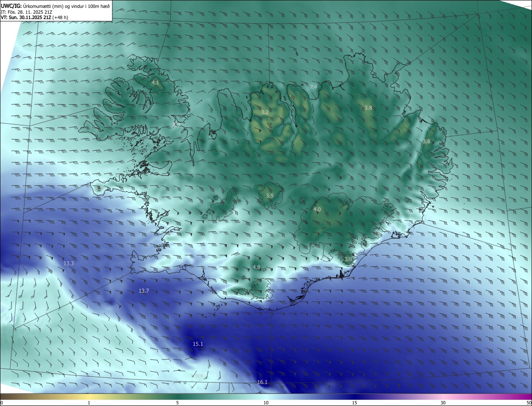Click the 15.1 value label over the sea
The width and height of the screenshot is (532, 406).
tap(198, 344)
